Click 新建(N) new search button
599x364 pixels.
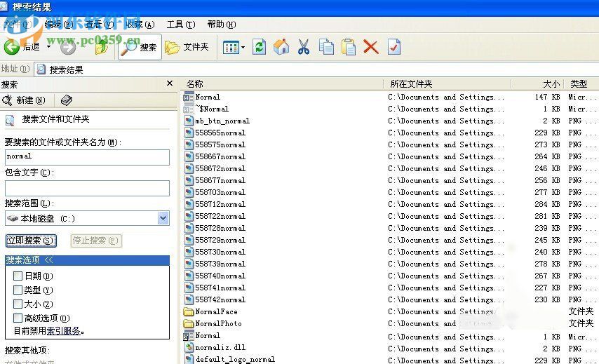point(24,100)
